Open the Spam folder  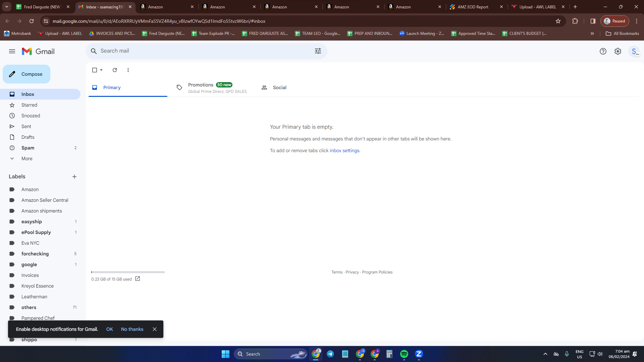(x=40, y=148)
